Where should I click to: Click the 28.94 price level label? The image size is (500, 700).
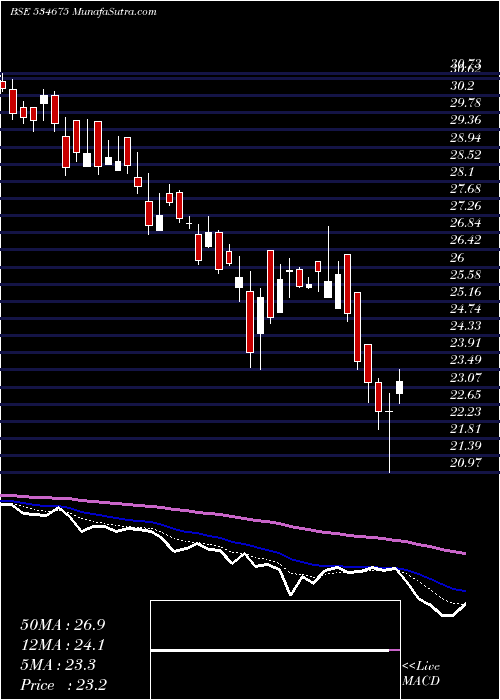465,137
